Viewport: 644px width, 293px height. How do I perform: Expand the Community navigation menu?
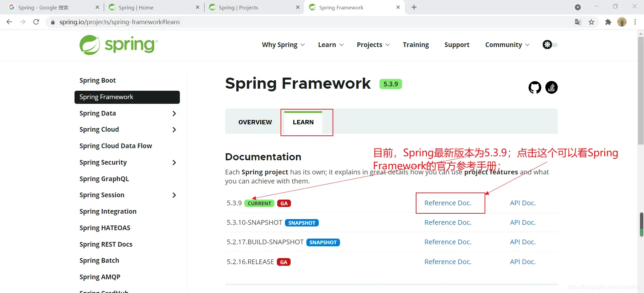(x=507, y=45)
